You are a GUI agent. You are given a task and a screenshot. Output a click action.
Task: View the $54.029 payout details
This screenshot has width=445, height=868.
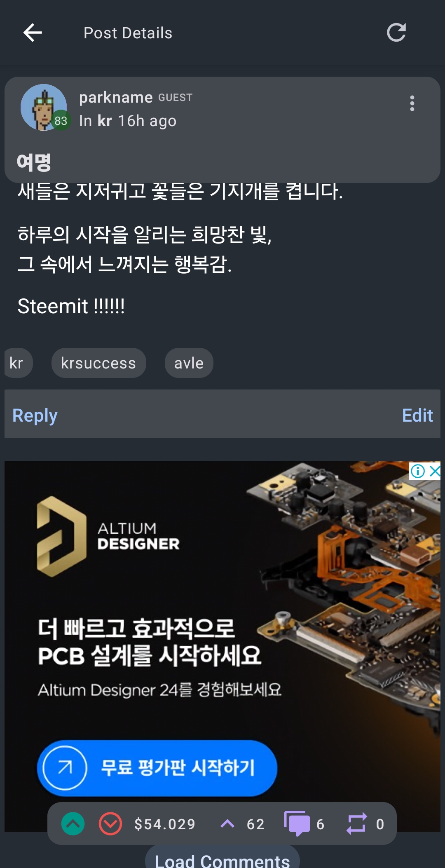[165, 824]
